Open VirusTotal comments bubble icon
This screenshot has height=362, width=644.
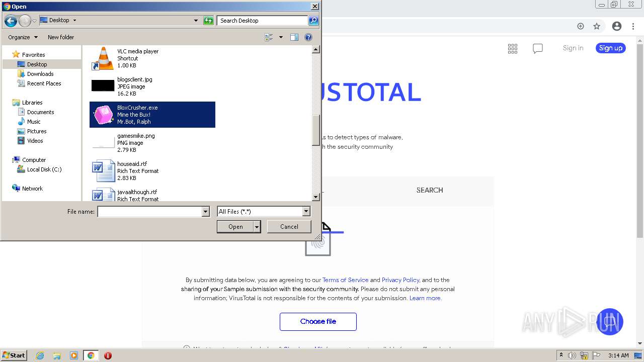[538, 48]
